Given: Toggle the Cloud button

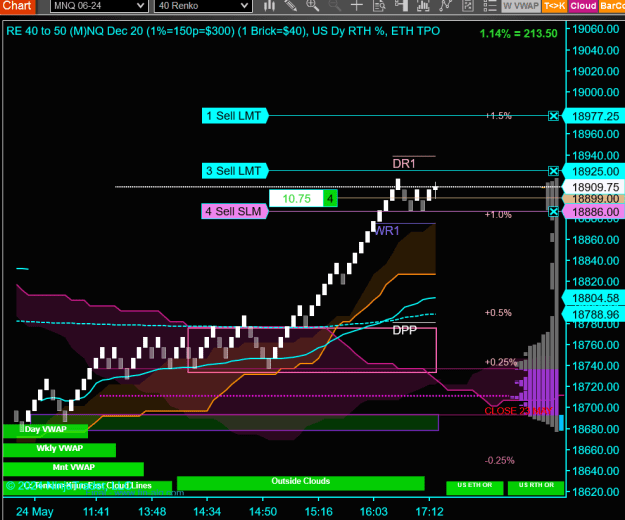Looking at the screenshot, I should point(583,6).
